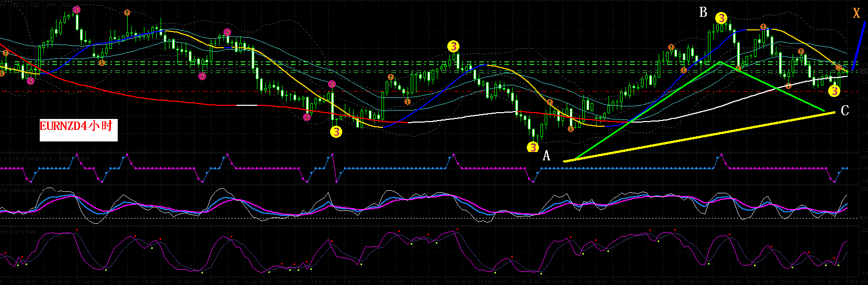Click the white letter C wave label
The image size is (868, 285).
(844, 111)
